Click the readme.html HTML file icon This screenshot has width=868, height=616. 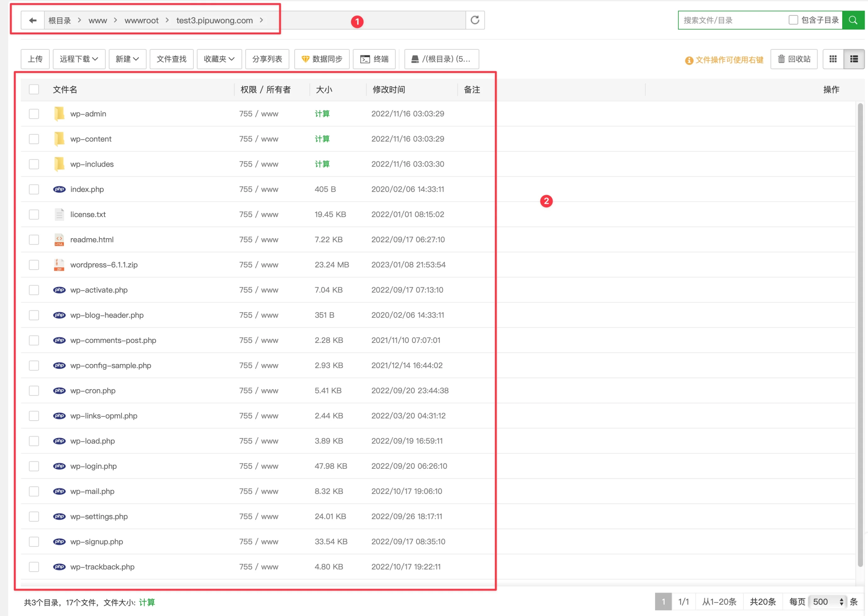(x=59, y=239)
